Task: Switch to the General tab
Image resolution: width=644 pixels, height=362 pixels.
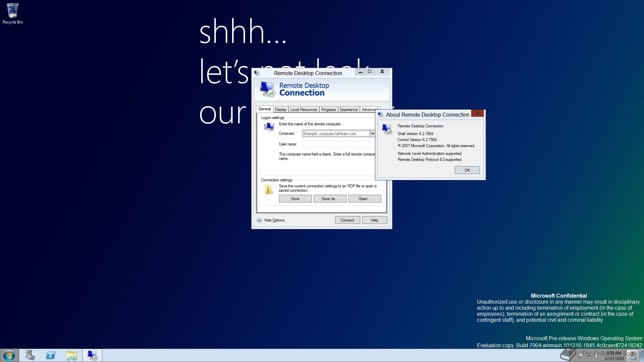Action: click(264, 109)
